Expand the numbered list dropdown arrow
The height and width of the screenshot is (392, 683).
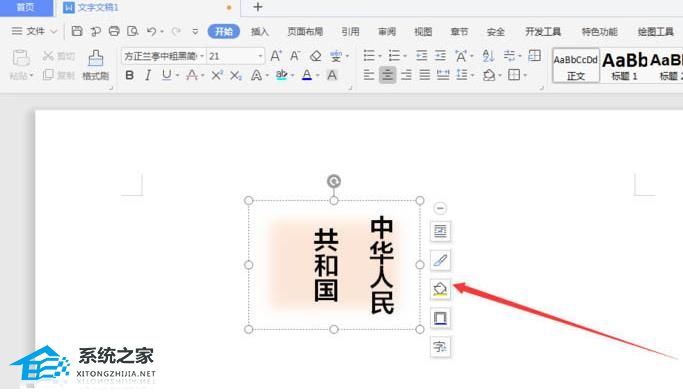pos(405,56)
